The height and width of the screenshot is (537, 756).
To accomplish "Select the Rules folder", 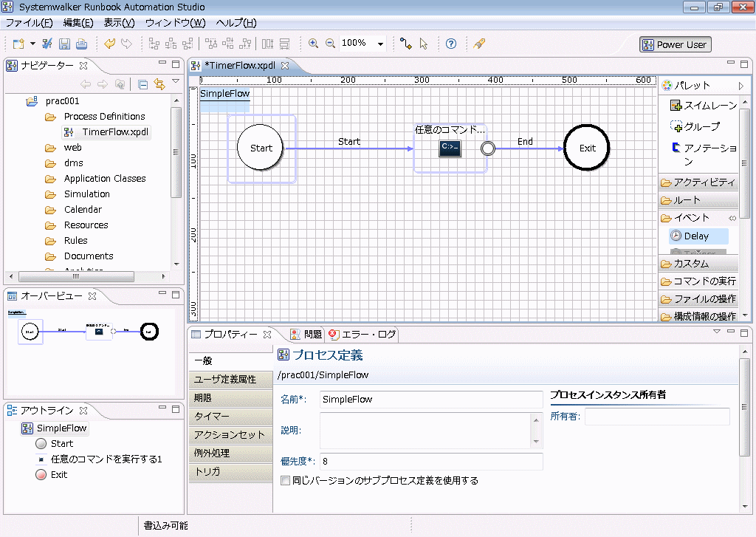I will (76, 240).
